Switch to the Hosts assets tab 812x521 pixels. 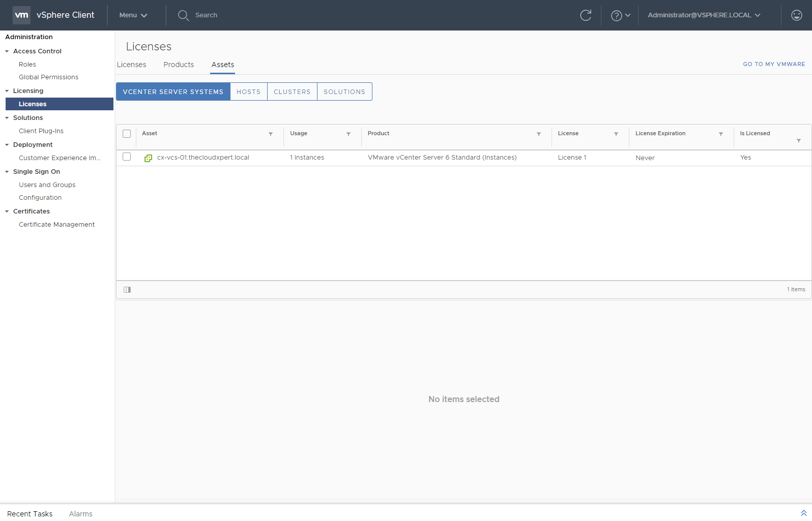coord(248,92)
